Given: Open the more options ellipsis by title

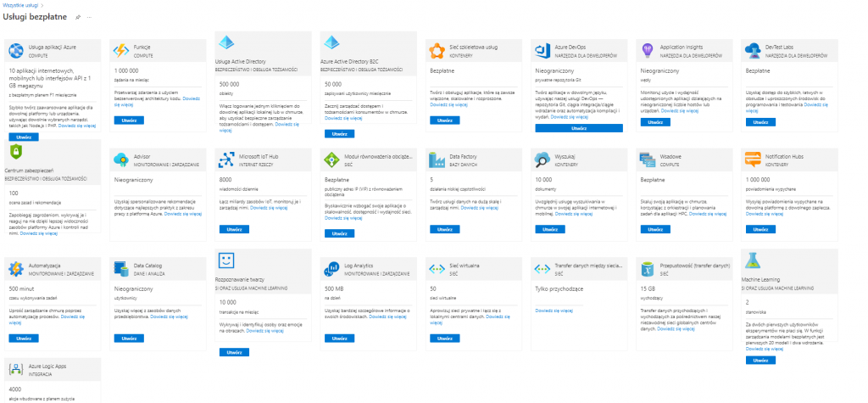Looking at the screenshot, I should point(89,17).
